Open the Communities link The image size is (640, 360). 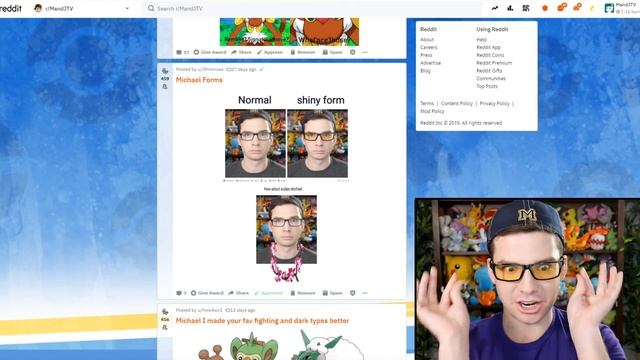(x=491, y=78)
